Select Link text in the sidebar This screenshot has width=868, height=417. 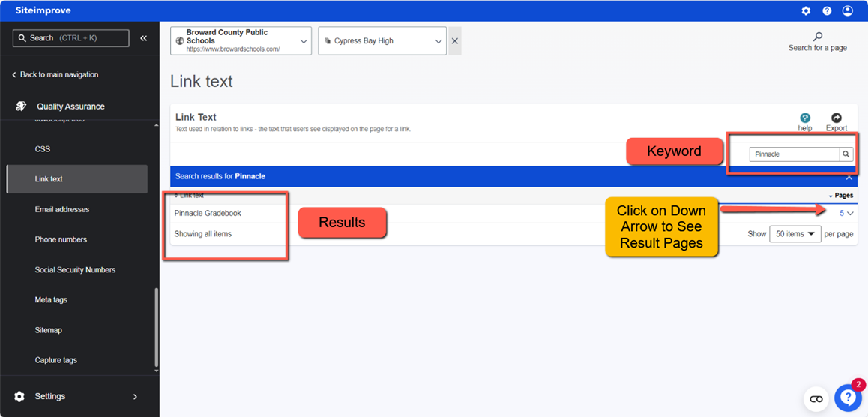pos(77,179)
